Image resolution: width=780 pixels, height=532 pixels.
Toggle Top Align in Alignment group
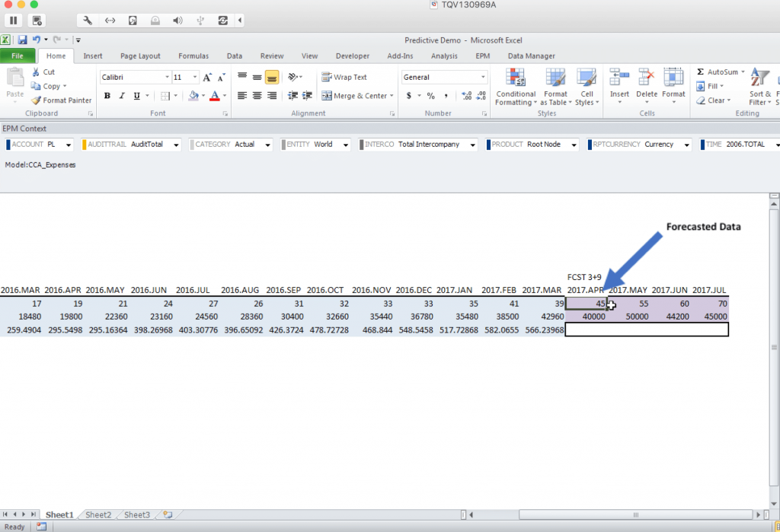coord(242,77)
